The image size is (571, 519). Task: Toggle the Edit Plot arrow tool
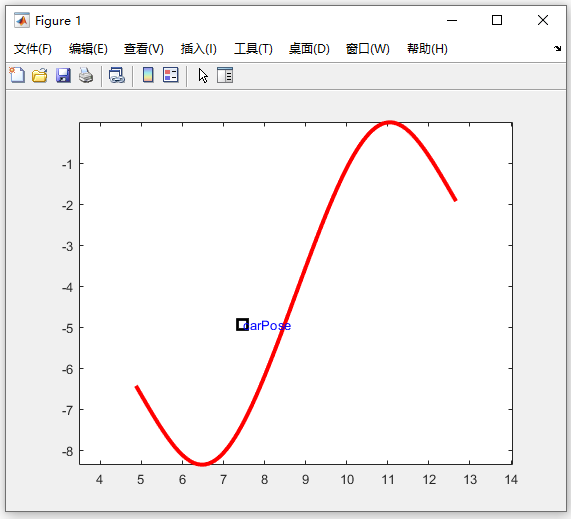tap(203, 76)
